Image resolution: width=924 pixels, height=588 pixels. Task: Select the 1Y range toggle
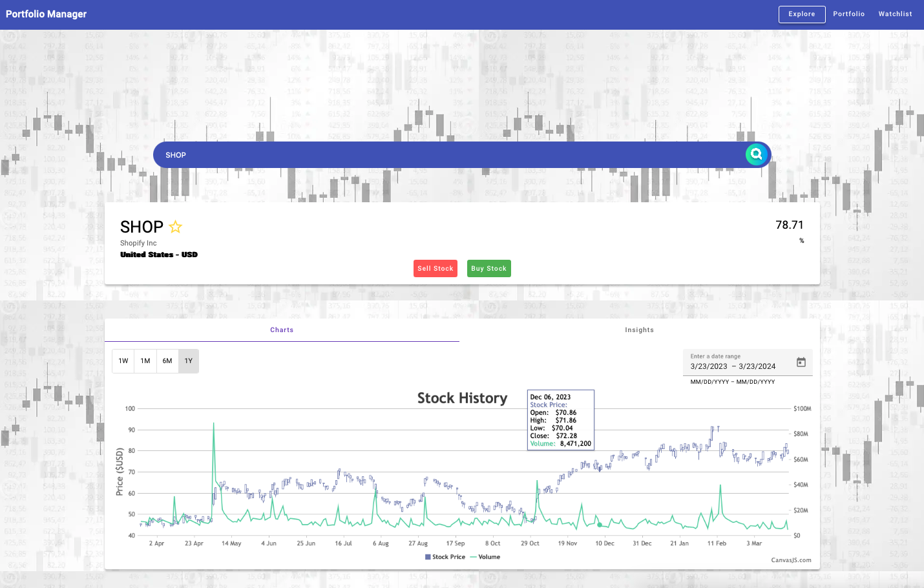pos(189,361)
